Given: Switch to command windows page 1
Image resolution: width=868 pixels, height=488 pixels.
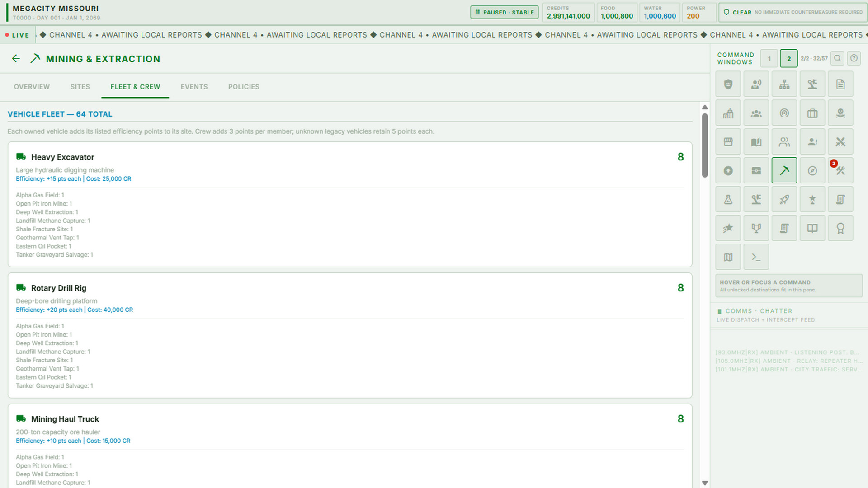Looking at the screenshot, I should coord(769,59).
